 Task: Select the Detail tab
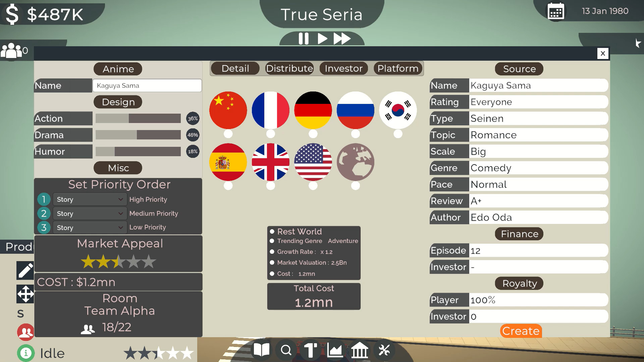point(235,68)
